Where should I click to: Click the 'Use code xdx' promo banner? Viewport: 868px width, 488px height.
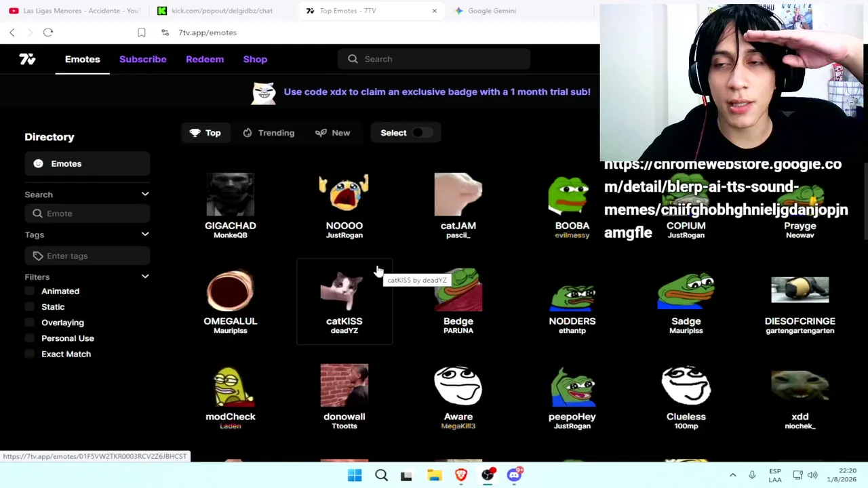[437, 91]
